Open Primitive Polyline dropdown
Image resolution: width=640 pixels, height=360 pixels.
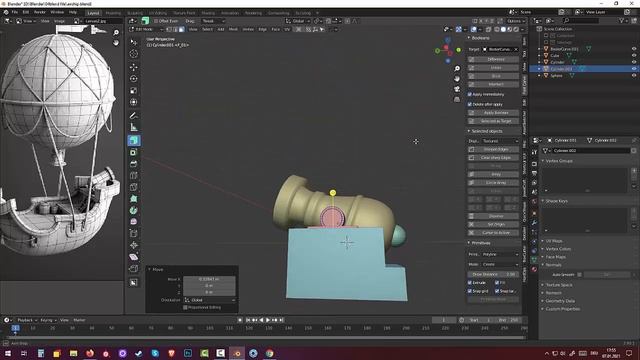pyautogui.click(x=500, y=254)
